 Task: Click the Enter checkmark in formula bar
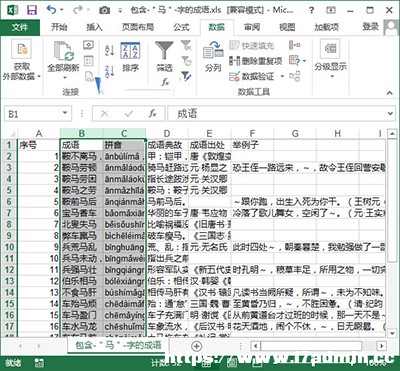click(128, 114)
